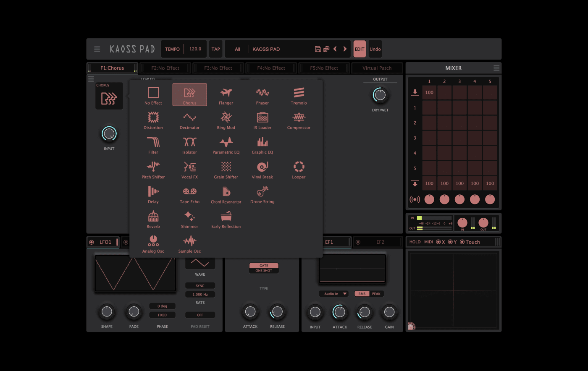The width and height of the screenshot is (588, 371).
Task: Pick the Parametric EQ effect
Action: tap(226, 144)
